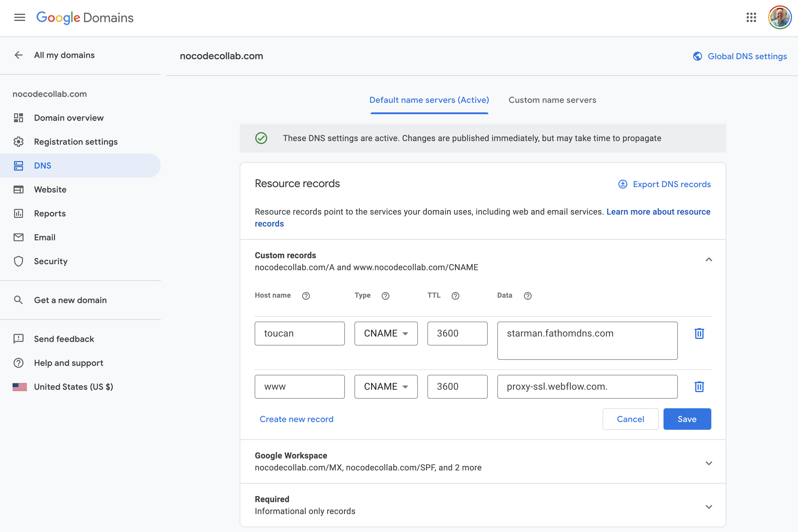Delete the toucan CNAME record

click(x=699, y=334)
